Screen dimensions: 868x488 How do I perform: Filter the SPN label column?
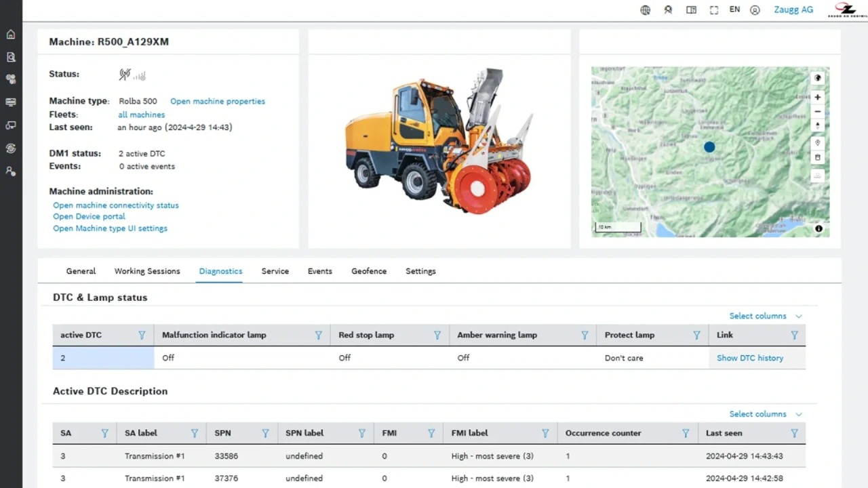[x=362, y=433]
